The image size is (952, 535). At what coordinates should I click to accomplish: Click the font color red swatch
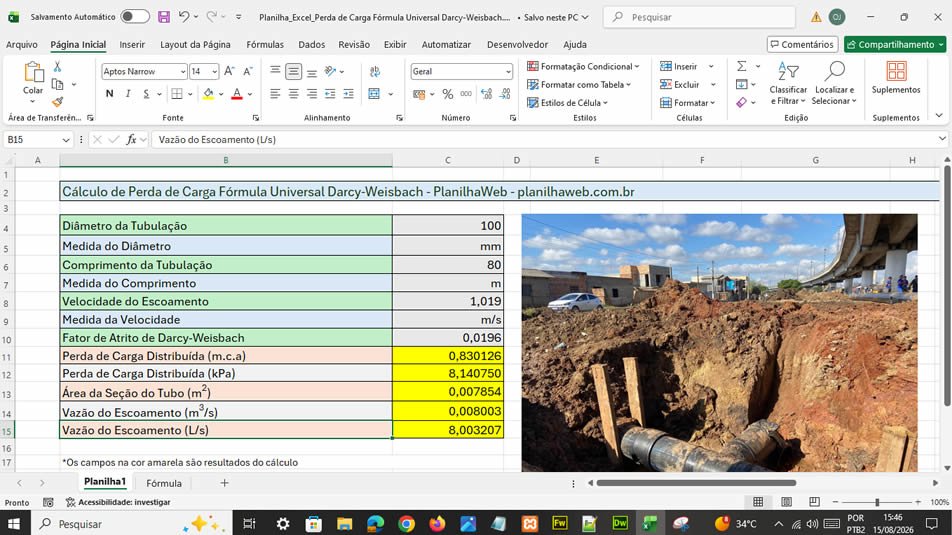[237, 94]
